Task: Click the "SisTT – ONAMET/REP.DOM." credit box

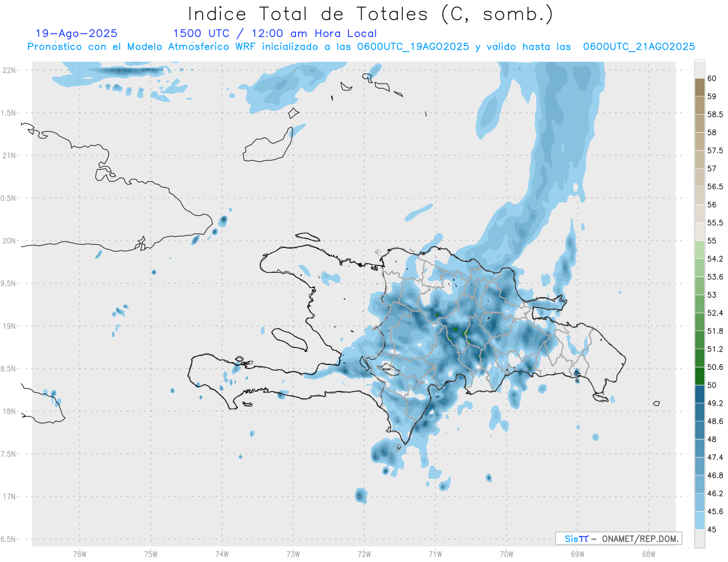Action: pyautogui.click(x=618, y=538)
